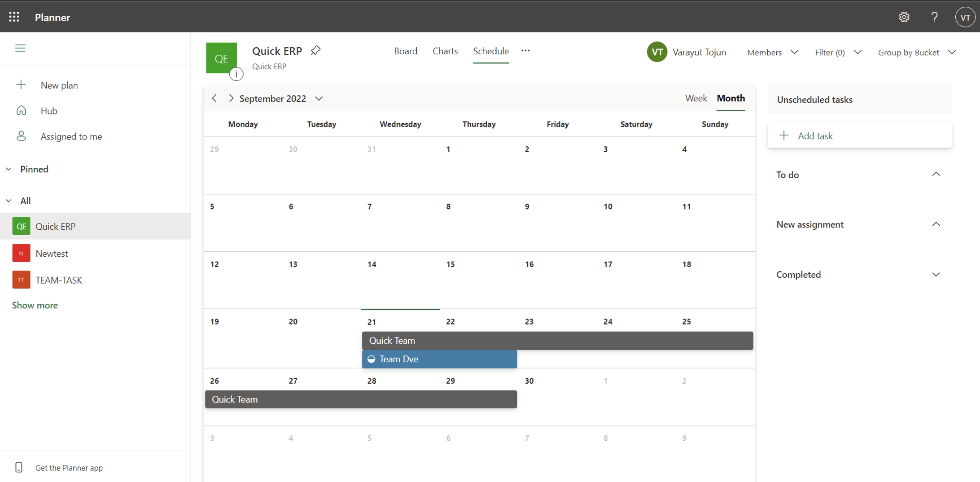Switch to Week view
The width and height of the screenshot is (980, 482).
pyautogui.click(x=696, y=98)
